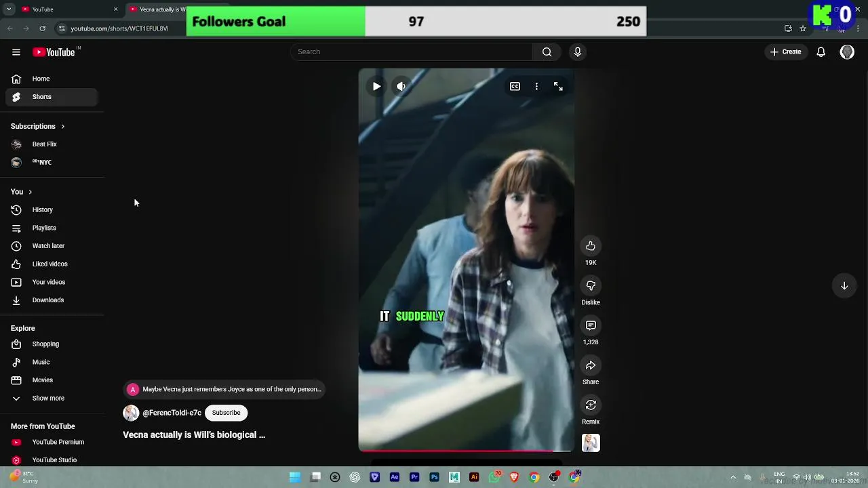Open the comments with 1,328 count
This screenshot has height=488, width=868.
591,326
